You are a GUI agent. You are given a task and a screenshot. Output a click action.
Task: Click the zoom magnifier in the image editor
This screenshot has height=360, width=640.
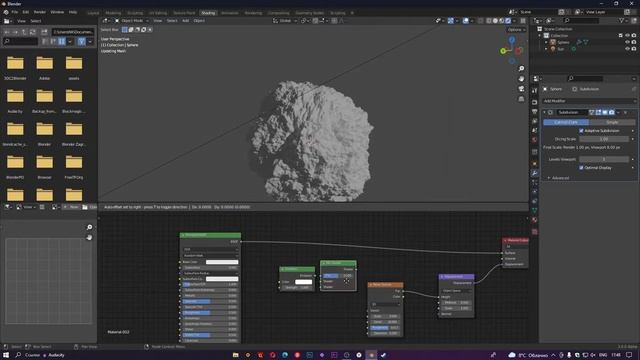[x=89, y=227]
